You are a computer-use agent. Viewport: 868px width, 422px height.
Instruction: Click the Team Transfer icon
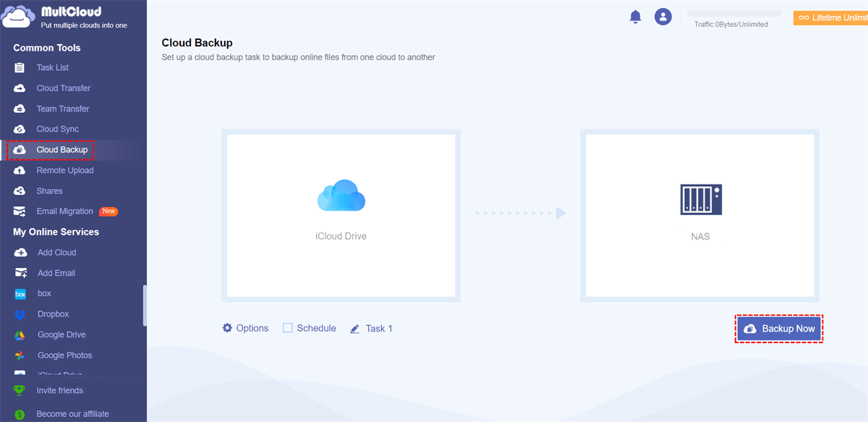coord(20,109)
